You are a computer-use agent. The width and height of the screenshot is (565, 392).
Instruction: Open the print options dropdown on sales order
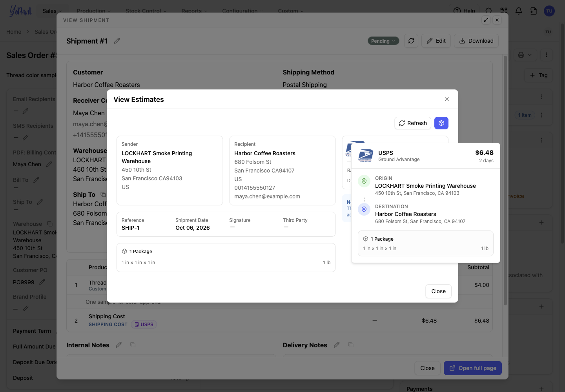tap(525, 55)
